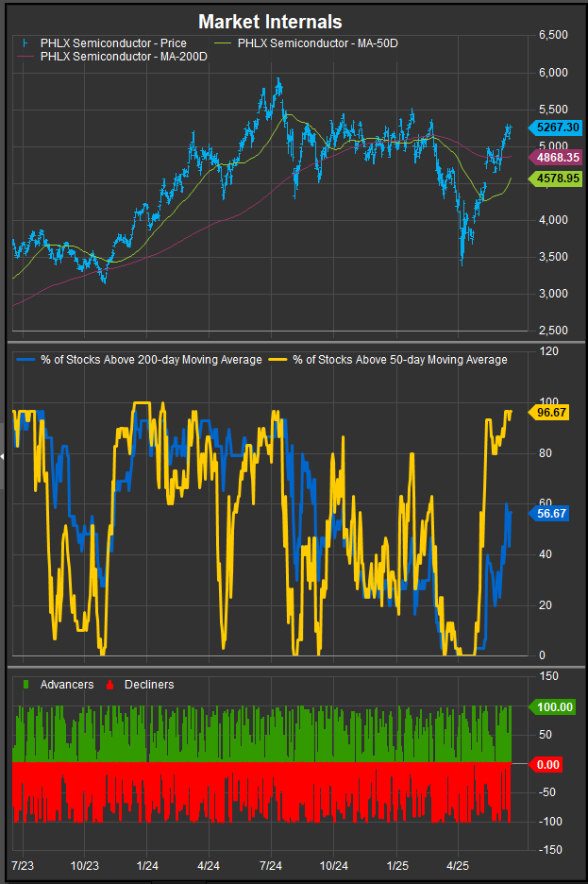Click the 10/24 date axis label
This screenshot has height=884, width=588.
coord(333,865)
